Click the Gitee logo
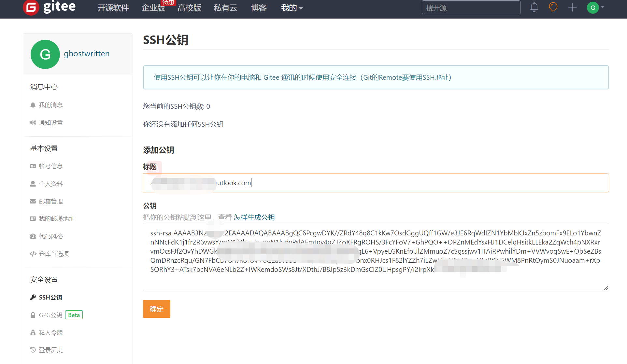627x364 pixels. click(x=50, y=7)
